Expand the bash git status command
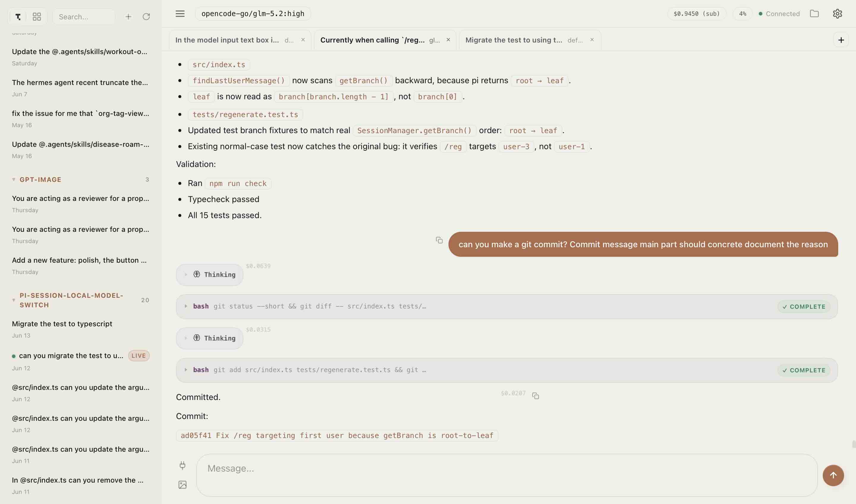856x504 pixels. pos(507,306)
